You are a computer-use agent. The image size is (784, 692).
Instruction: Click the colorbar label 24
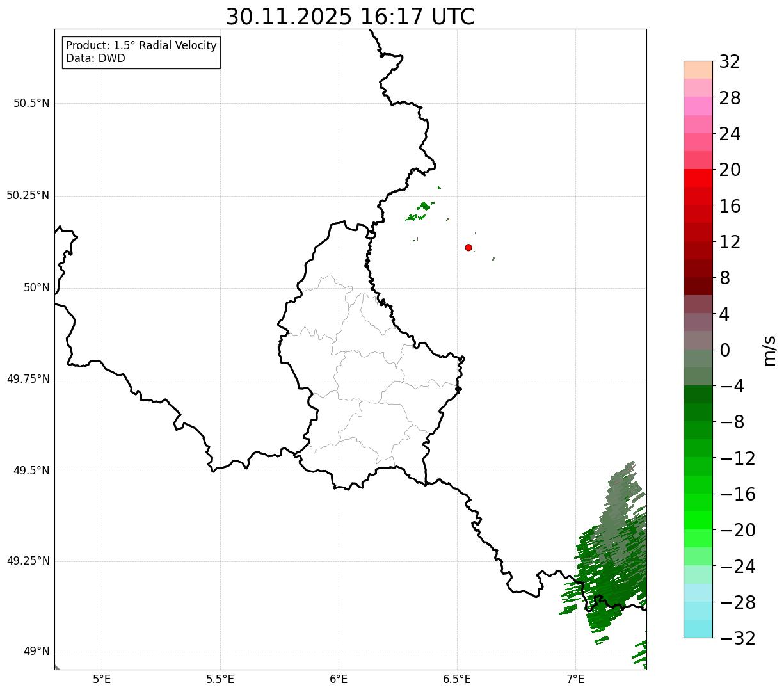tap(730, 134)
